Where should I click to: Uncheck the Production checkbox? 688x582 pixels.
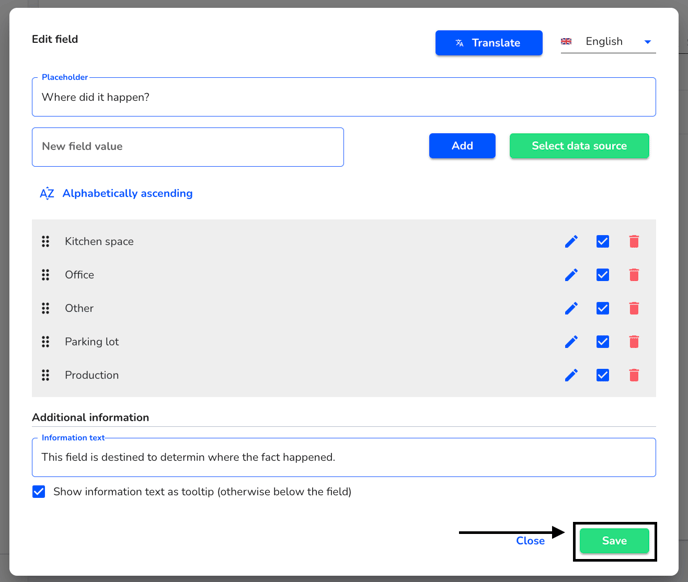[x=602, y=375]
